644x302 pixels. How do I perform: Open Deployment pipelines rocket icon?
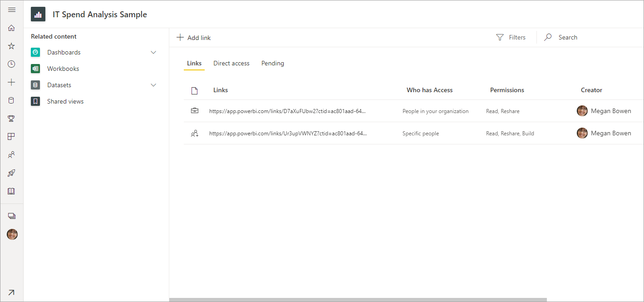(x=12, y=173)
